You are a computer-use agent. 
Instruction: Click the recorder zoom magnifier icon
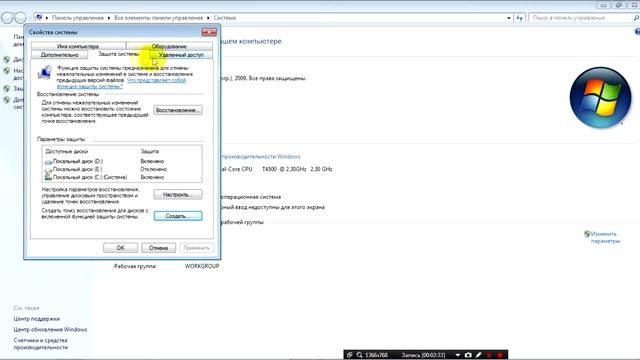[359, 355]
